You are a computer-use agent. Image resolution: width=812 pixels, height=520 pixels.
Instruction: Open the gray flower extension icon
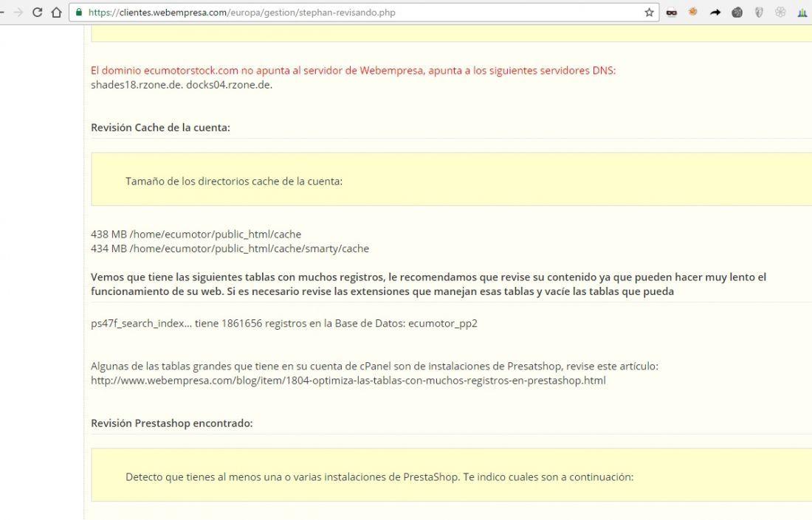(780, 12)
